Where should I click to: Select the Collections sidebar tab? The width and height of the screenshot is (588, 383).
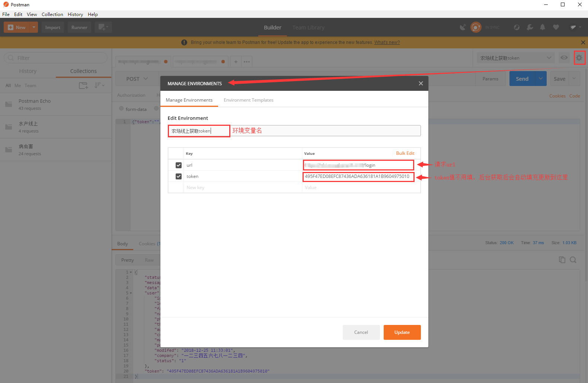tap(83, 71)
